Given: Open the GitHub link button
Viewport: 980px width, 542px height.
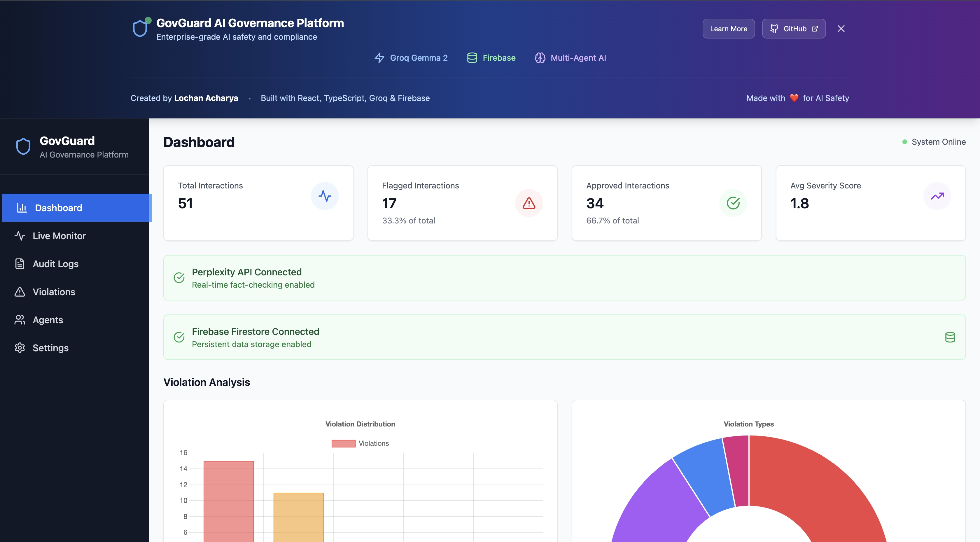Looking at the screenshot, I should click(794, 29).
